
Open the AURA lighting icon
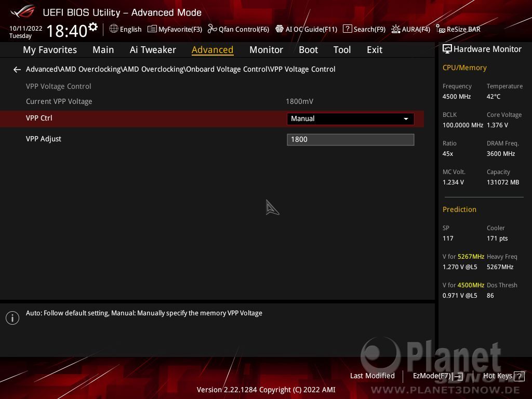[x=395, y=29]
